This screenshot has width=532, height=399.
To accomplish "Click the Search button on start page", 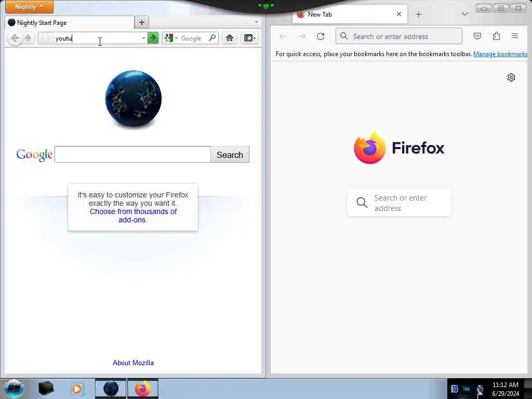I will pyautogui.click(x=230, y=155).
